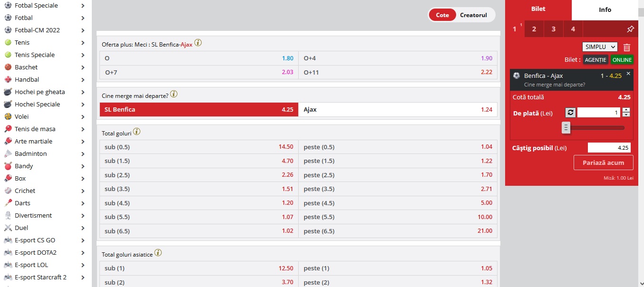644x287 pixels.
Task: Focus the De plată stake input field
Action: pos(599,113)
